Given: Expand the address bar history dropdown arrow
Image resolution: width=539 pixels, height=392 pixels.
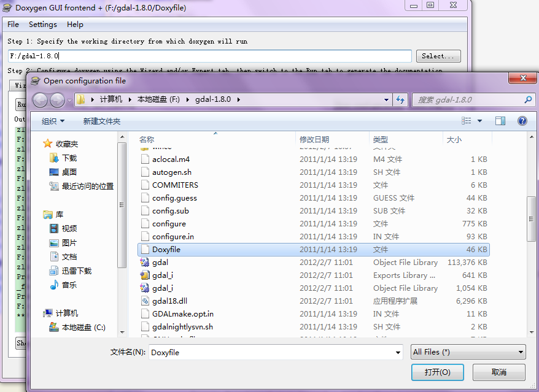Looking at the screenshot, I should (x=386, y=100).
